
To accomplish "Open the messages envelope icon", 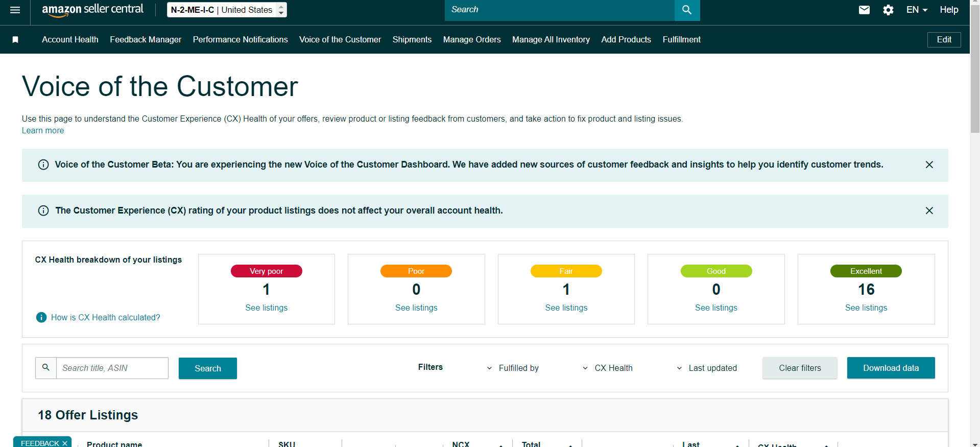I will pyautogui.click(x=864, y=10).
